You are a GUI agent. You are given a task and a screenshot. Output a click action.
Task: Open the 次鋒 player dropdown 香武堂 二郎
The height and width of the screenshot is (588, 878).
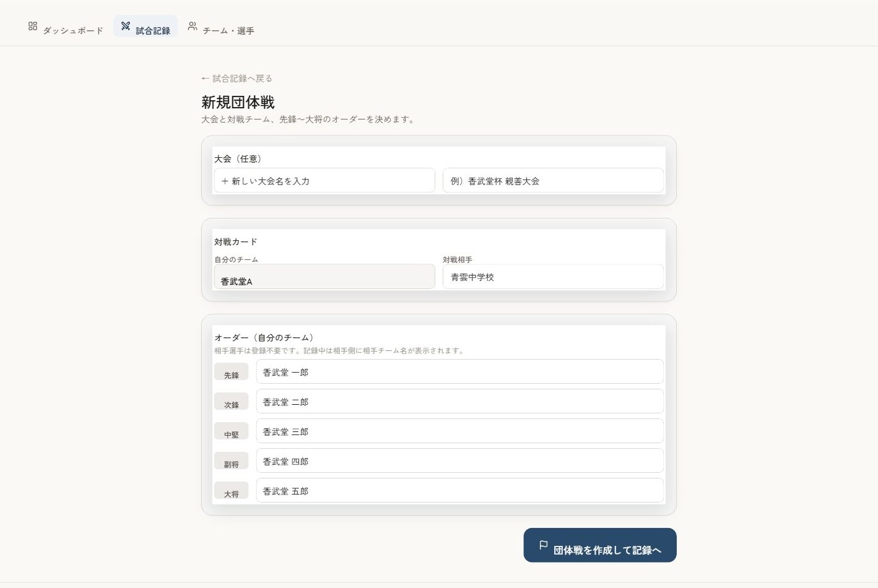click(x=460, y=401)
